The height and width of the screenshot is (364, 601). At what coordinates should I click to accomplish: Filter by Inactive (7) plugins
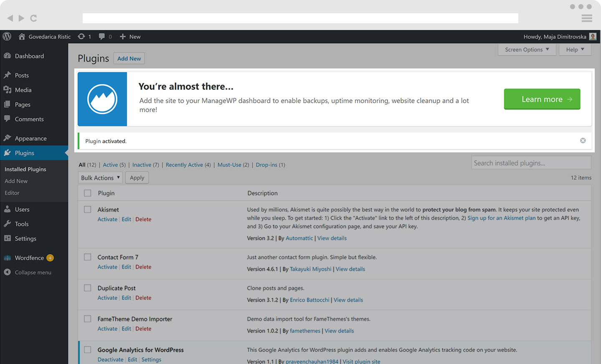pos(146,164)
